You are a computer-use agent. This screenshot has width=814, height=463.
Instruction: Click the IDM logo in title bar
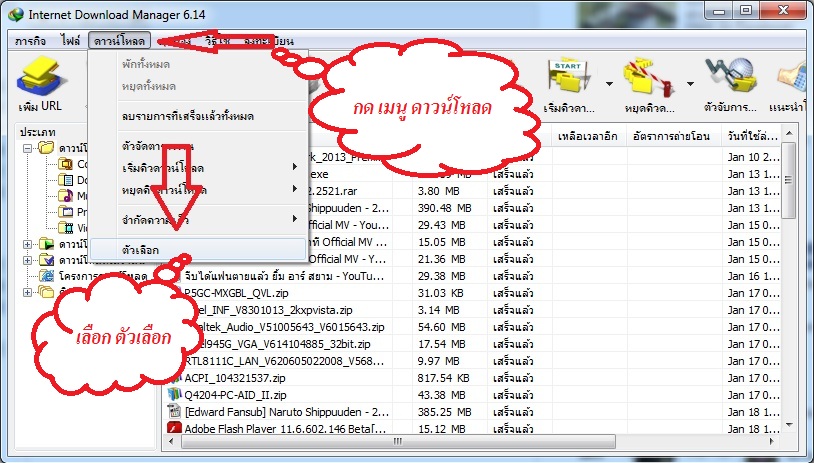click(x=16, y=15)
